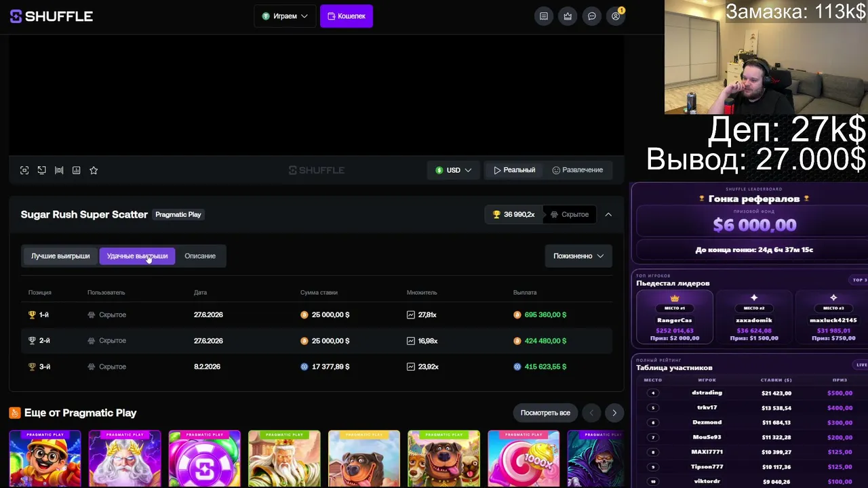Open the pink Shuffle chip game thumbnail
Image resolution: width=868 pixels, height=488 pixels.
pos(204,459)
